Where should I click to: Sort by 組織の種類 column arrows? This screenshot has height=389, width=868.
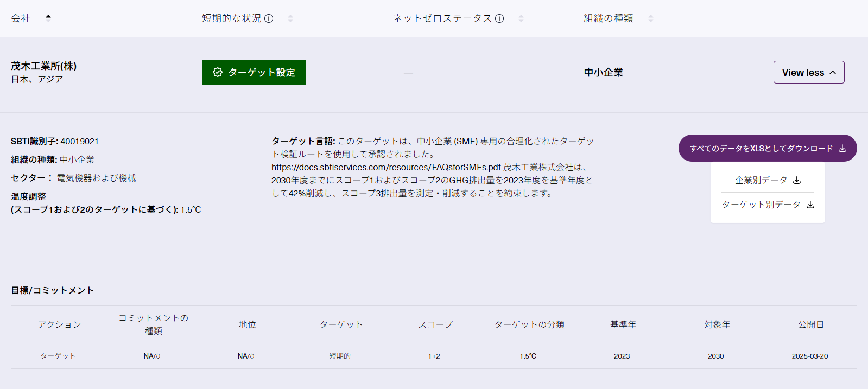point(651,18)
